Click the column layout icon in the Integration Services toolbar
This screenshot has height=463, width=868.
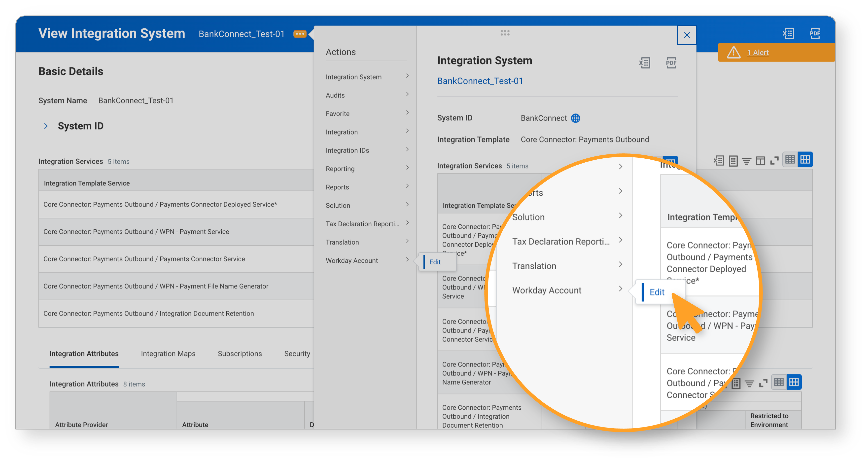pos(760,161)
